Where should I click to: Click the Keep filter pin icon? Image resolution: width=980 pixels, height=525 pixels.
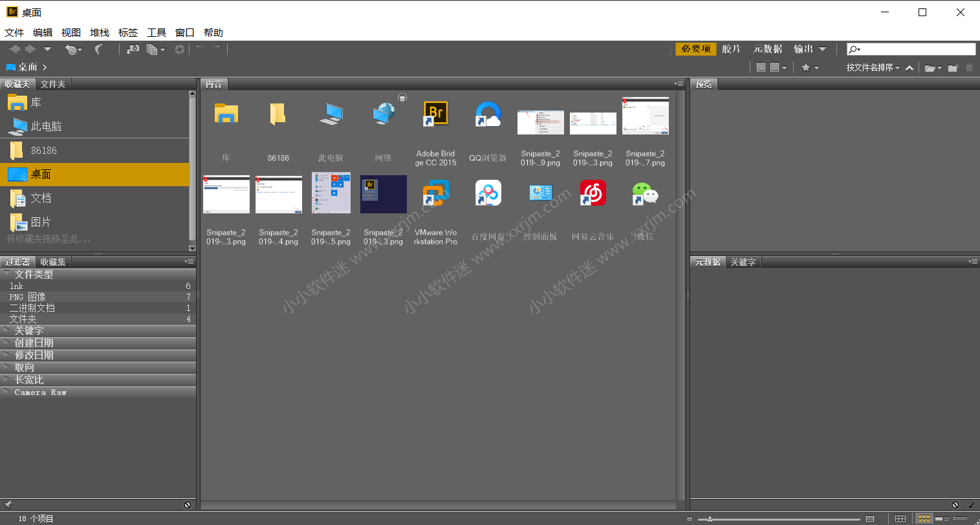(8, 504)
